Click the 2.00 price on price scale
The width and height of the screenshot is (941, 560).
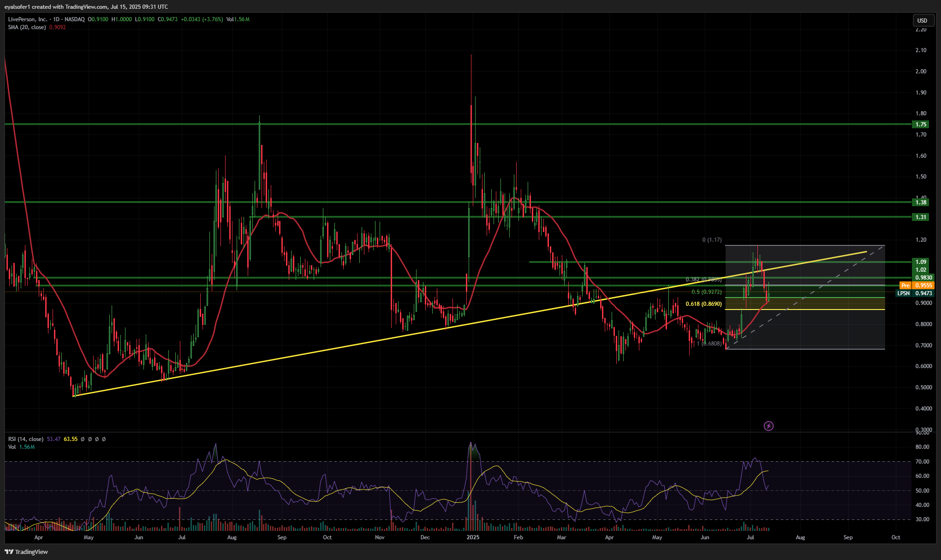(921, 71)
